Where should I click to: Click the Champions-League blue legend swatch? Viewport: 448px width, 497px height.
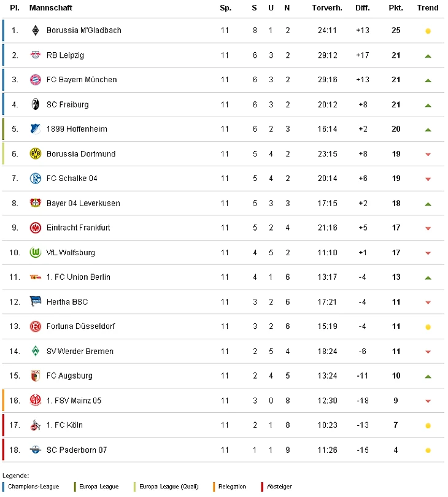tap(4, 487)
